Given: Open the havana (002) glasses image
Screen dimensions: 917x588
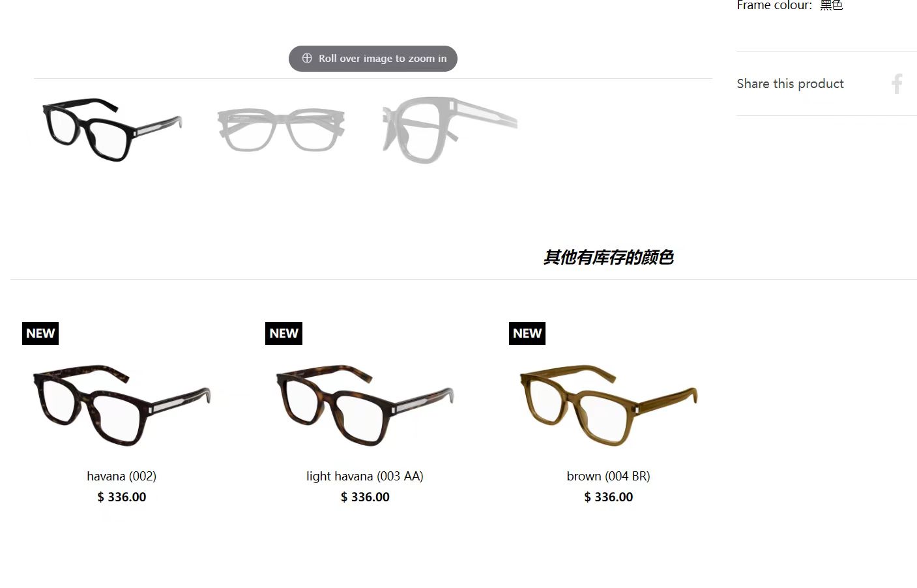Looking at the screenshot, I should point(122,405).
